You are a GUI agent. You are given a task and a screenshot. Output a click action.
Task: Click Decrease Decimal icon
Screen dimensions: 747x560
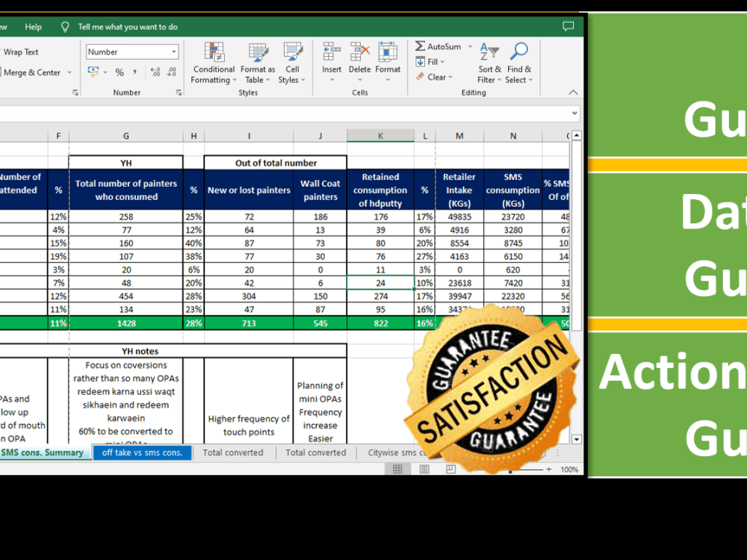tap(172, 72)
